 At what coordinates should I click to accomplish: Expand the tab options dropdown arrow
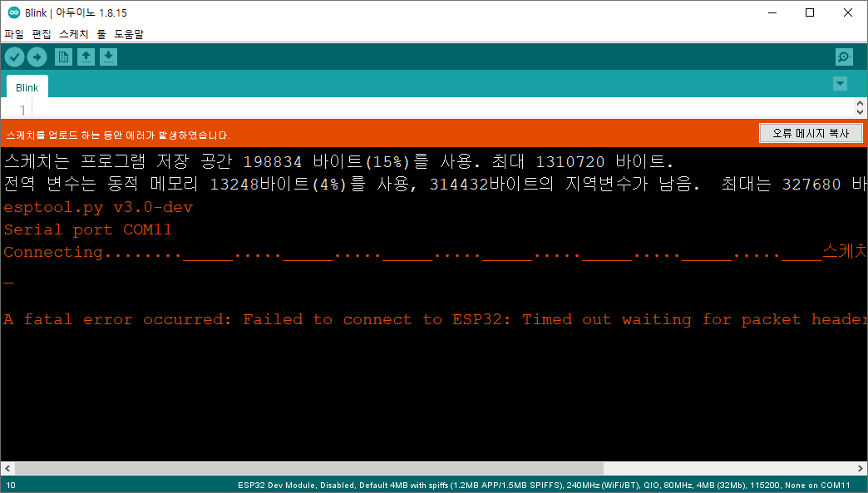pyautogui.click(x=841, y=83)
